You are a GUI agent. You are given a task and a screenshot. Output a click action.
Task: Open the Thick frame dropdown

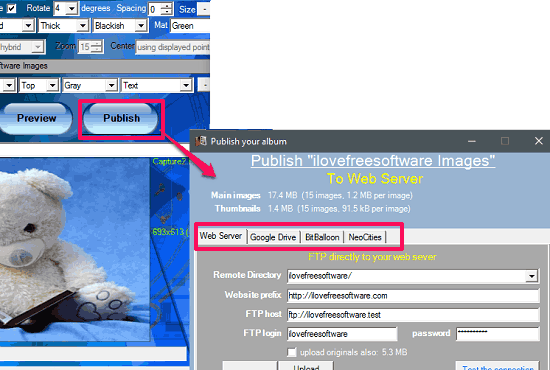[x=82, y=26]
